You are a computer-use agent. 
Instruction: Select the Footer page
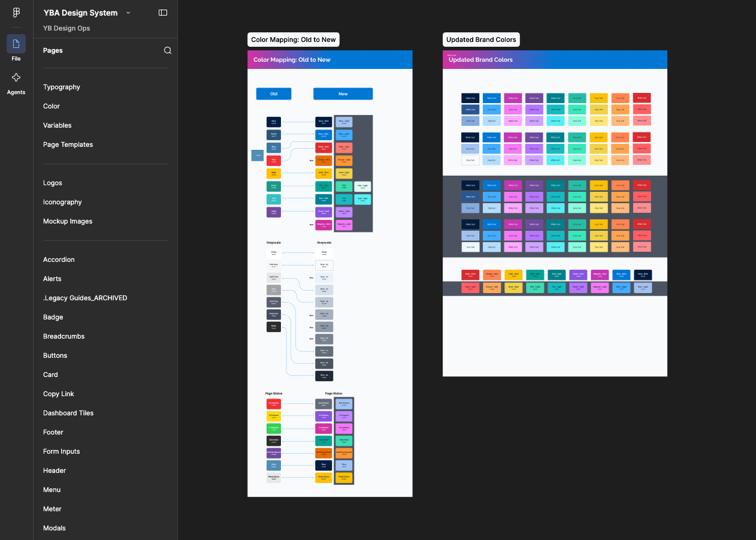[53, 432]
